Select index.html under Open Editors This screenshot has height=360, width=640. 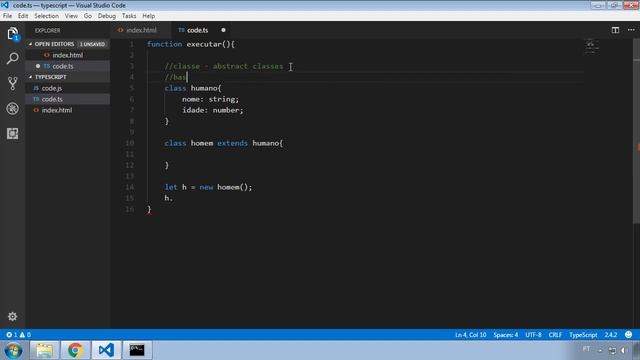[68, 55]
